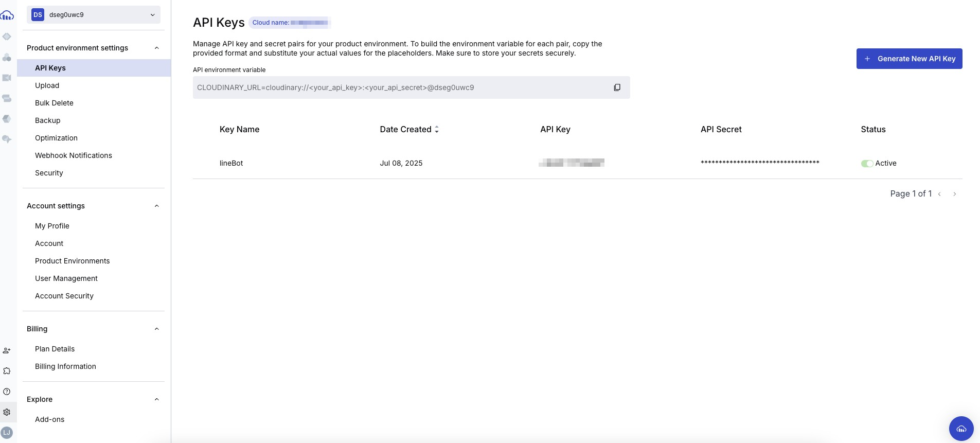
Task: Open Webhook Notifications settings
Action: click(x=74, y=155)
